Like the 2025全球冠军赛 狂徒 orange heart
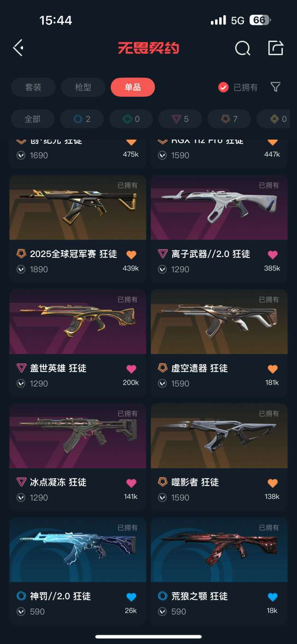Viewport: 297px width, 644px height. [131, 254]
